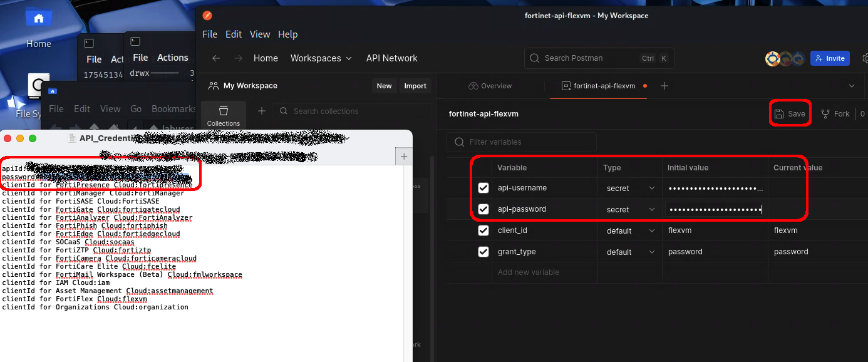Open Postman's Edit menu
The height and width of the screenshot is (362, 868).
234,34
